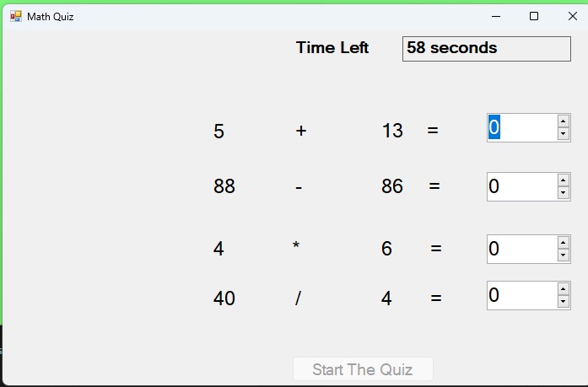
Task: Decrease the addition answer with down arrow
Action: pos(563,134)
